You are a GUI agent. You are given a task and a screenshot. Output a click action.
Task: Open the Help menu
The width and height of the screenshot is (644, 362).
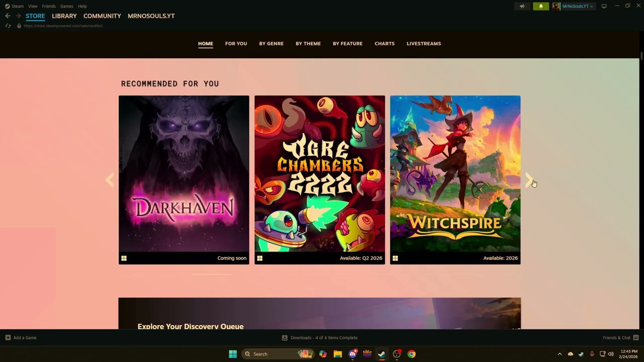(x=82, y=6)
